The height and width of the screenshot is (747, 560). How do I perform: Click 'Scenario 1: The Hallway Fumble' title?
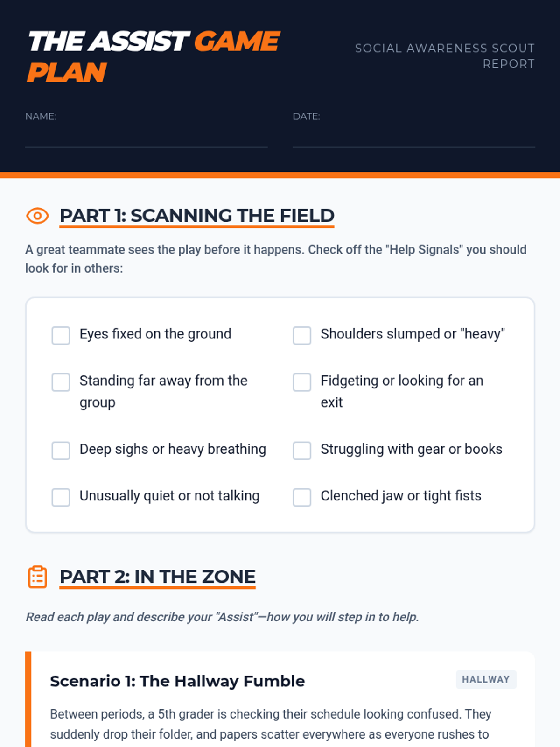point(177,681)
